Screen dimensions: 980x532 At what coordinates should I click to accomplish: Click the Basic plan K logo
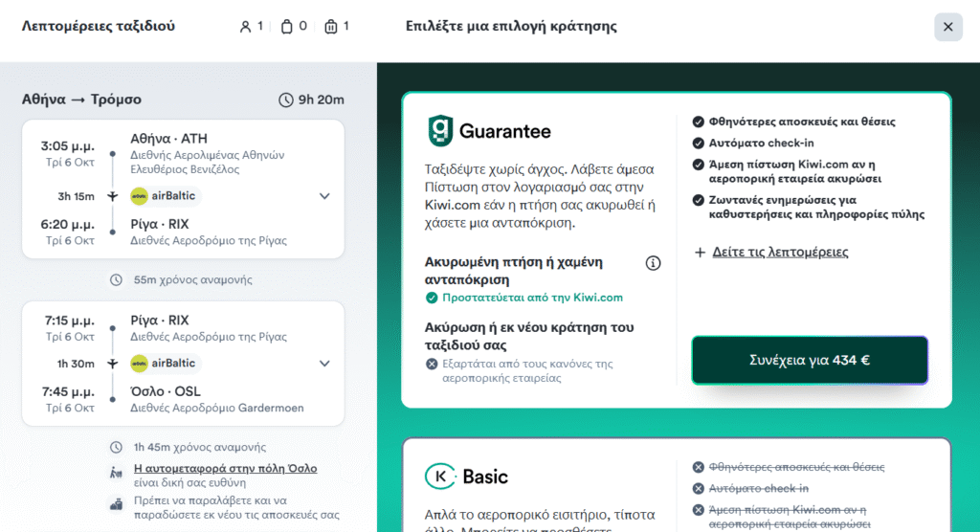click(439, 477)
